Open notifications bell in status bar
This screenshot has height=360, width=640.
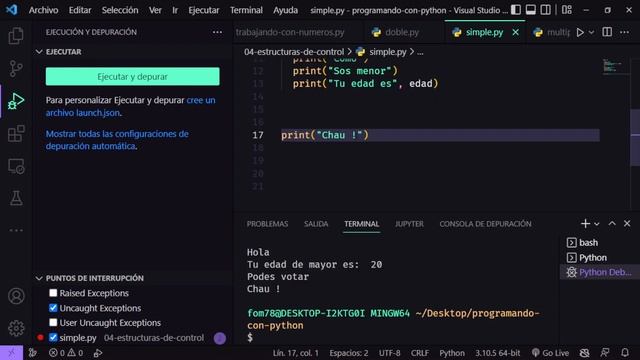pos(625,353)
